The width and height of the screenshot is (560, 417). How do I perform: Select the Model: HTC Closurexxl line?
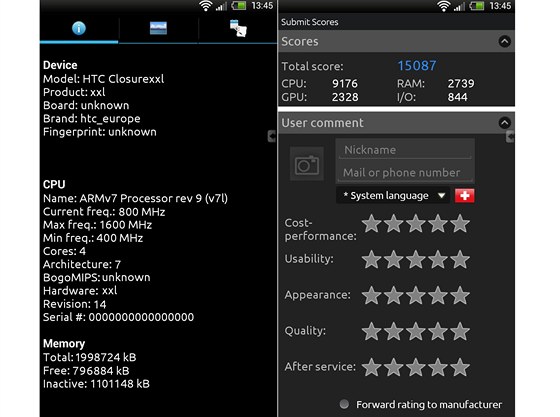pyautogui.click(x=104, y=79)
